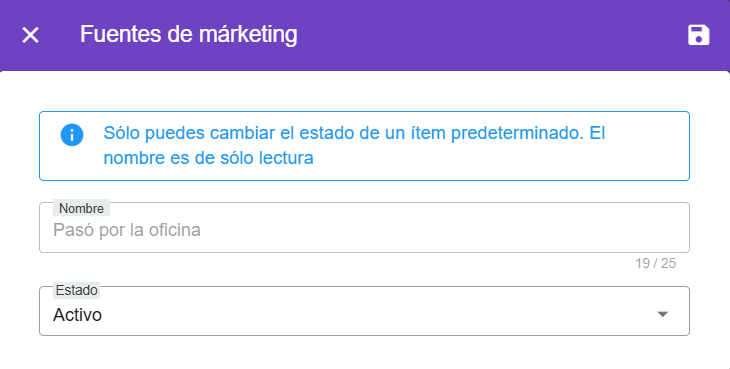This screenshot has height=369, width=730.
Task: Select the Activo value in Estado
Action: click(x=77, y=315)
